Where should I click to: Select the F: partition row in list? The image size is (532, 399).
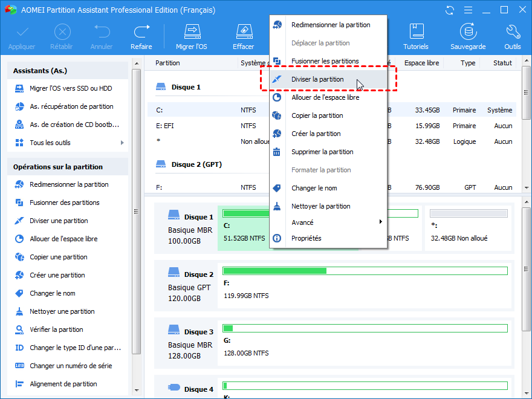[332, 187]
